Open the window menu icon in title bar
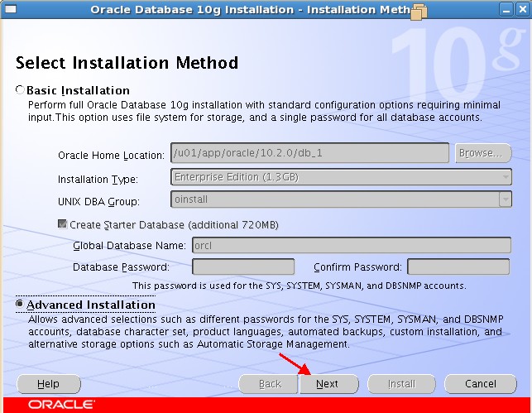The width and height of the screenshot is (532, 413). point(11,9)
